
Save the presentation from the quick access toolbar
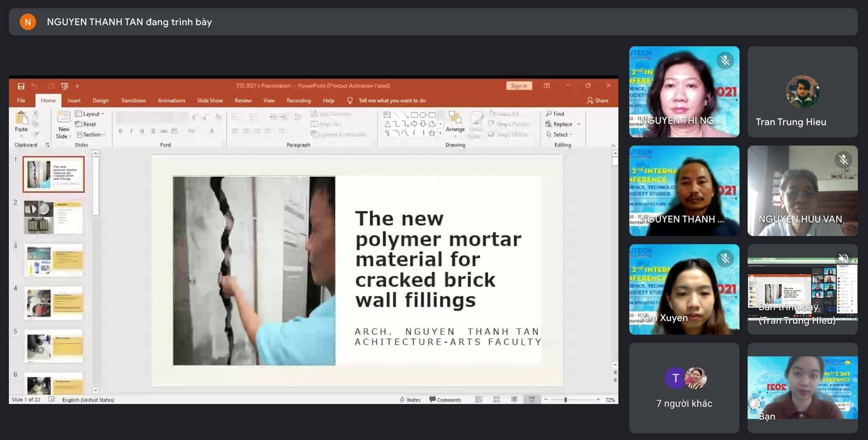21,86
